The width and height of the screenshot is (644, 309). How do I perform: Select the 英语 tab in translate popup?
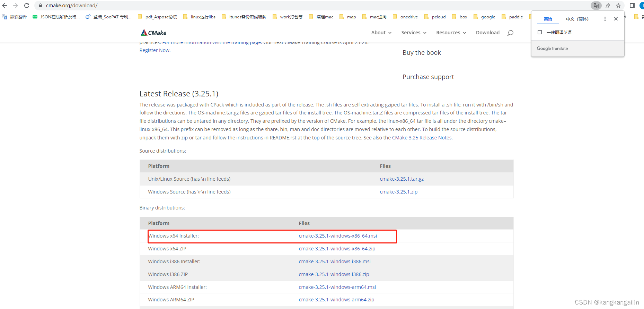click(x=548, y=19)
